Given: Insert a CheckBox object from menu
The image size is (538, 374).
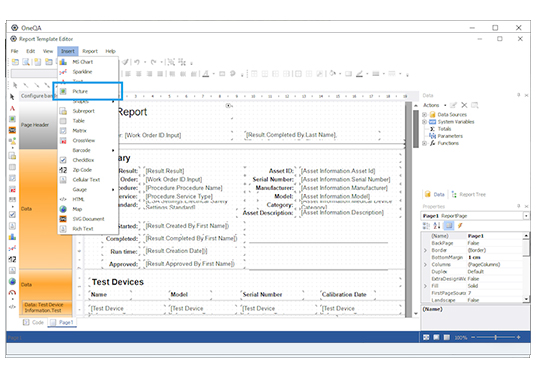Looking at the screenshot, I should click(88, 160).
